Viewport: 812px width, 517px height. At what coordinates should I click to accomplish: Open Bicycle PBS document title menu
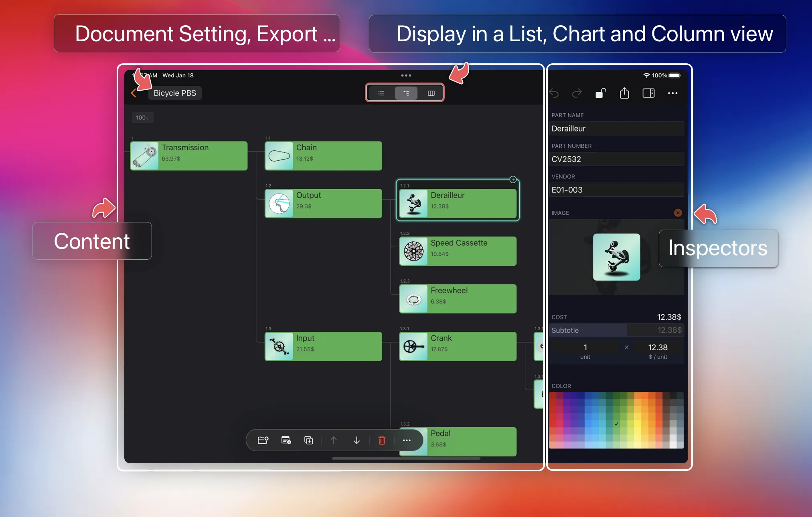coord(175,93)
